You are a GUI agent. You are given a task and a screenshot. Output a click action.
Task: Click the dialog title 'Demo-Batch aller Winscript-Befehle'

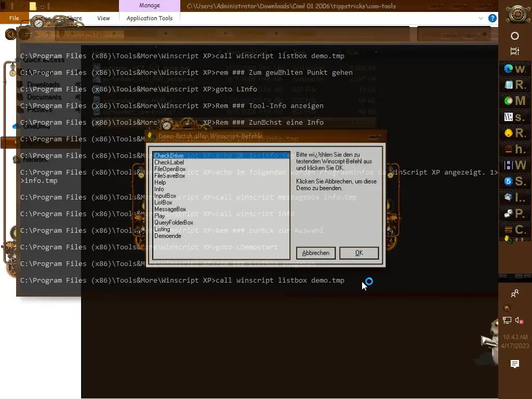pyautogui.click(x=210, y=136)
